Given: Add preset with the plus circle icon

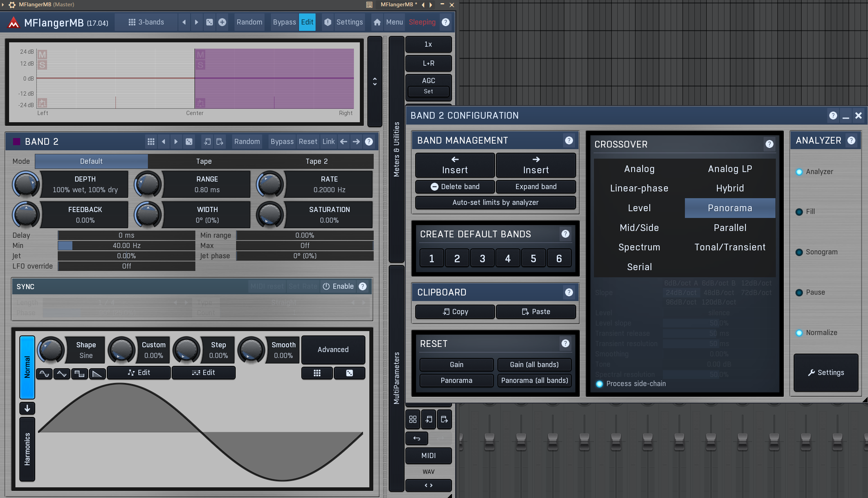Looking at the screenshot, I should [222, 22].
